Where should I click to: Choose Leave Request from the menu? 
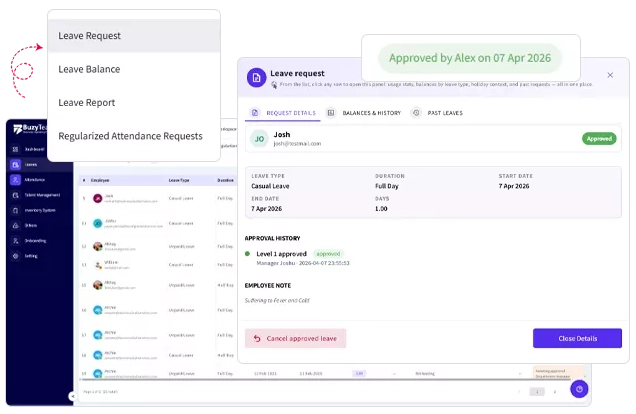point(134,36)
